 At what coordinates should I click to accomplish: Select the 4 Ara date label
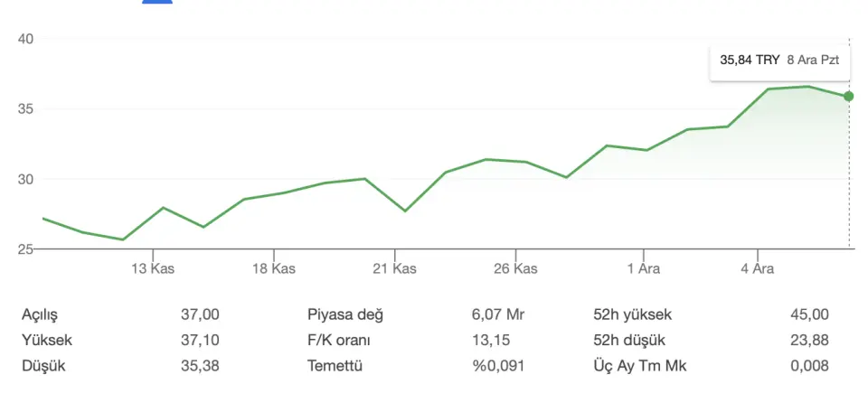[758, 269]
